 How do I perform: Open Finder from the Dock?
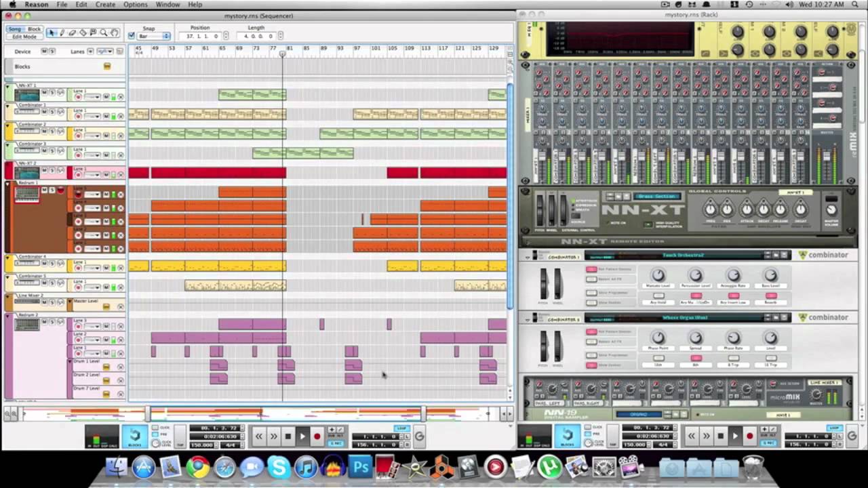(117, 467)
